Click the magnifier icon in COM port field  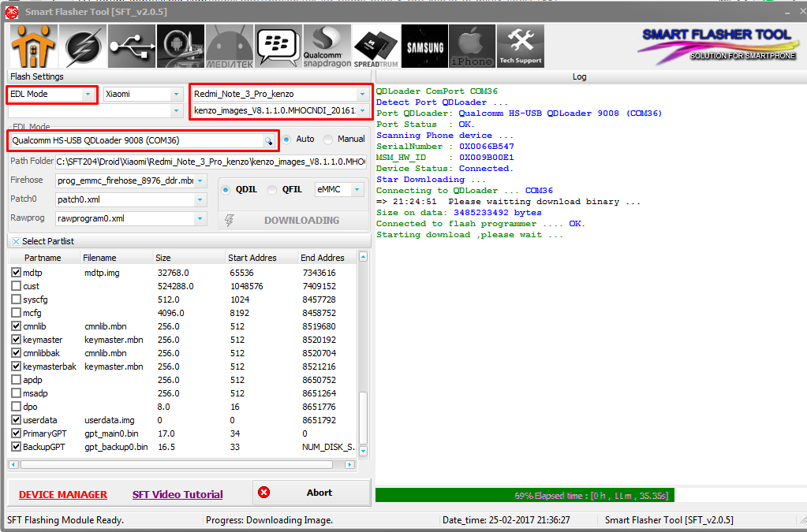[x=269, y=141]
